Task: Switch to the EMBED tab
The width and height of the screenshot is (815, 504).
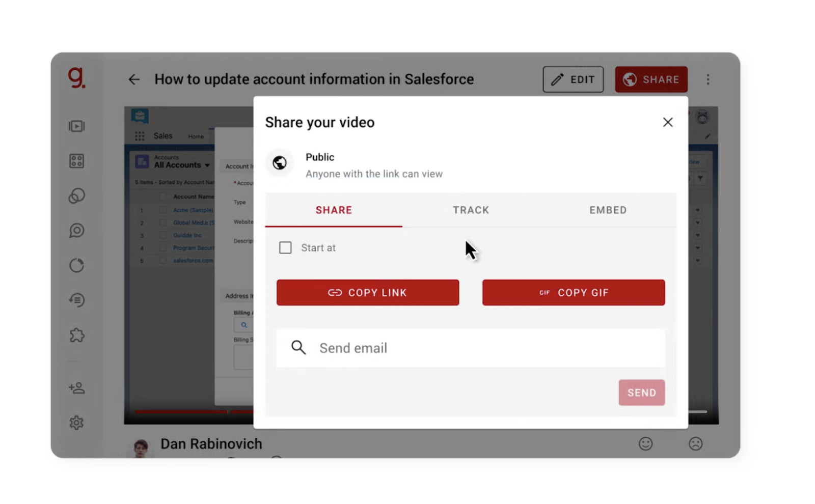Action: point(608,210)
